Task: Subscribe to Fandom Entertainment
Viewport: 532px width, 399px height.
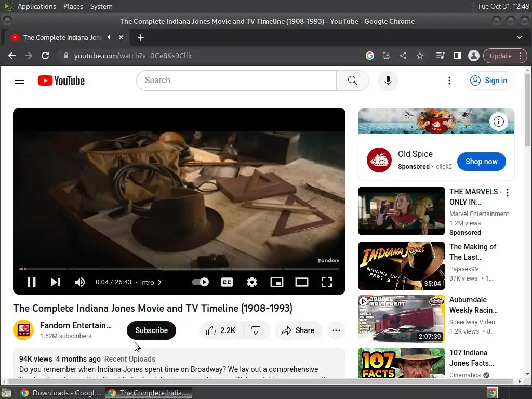Action: [x=151, y=330]
